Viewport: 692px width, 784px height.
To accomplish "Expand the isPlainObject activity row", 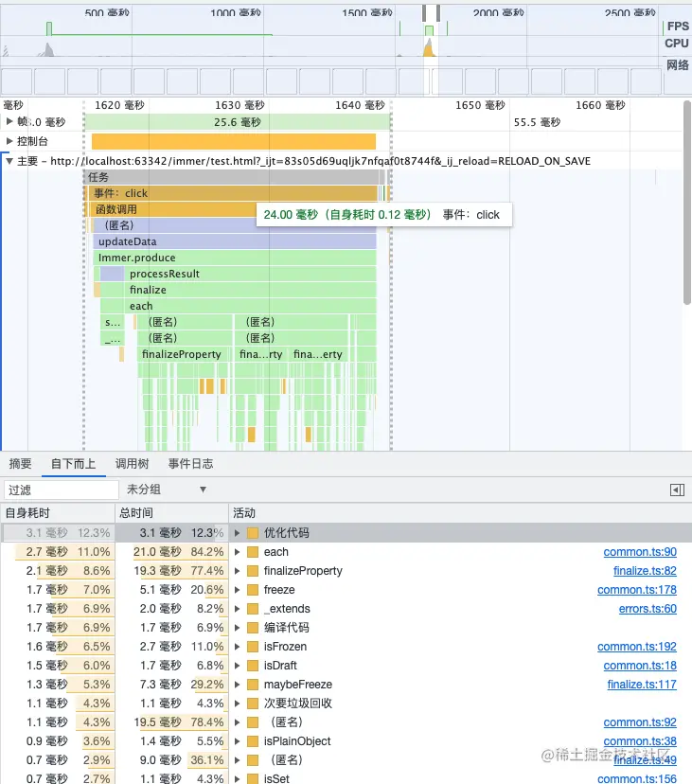I will coord(237,741).
